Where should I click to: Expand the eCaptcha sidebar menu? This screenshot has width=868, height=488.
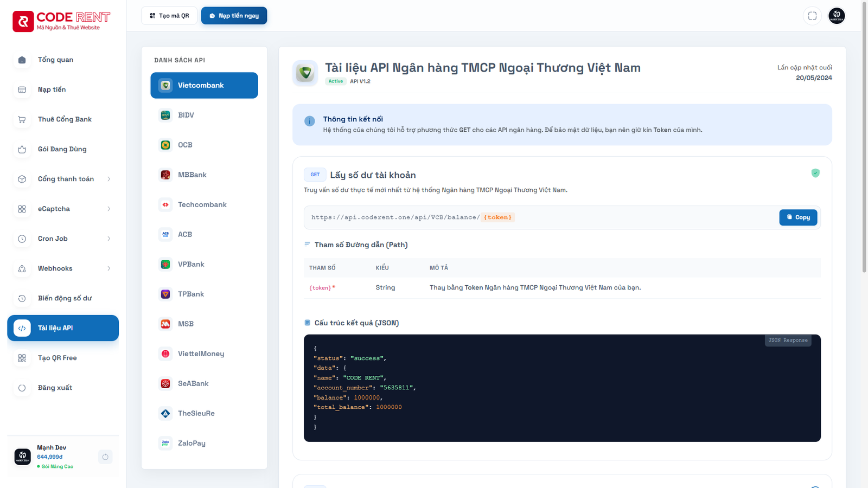tap(108, 209)
